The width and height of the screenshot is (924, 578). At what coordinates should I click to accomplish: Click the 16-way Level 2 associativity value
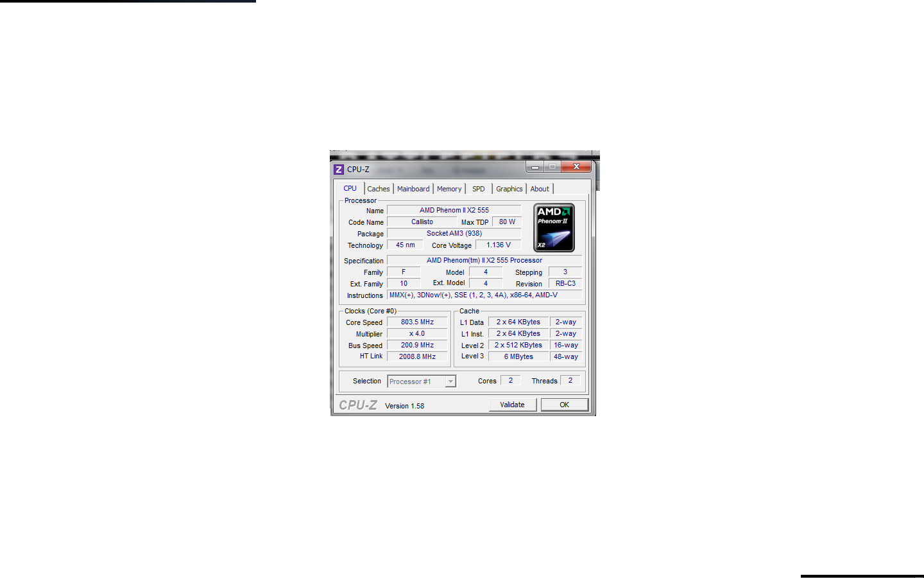[x=566, y=345]
